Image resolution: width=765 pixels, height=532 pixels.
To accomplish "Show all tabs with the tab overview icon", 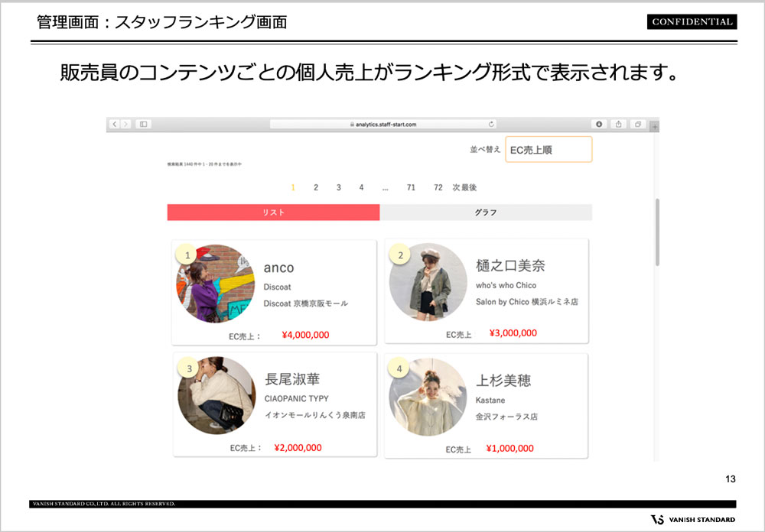I will coord(638,125).
